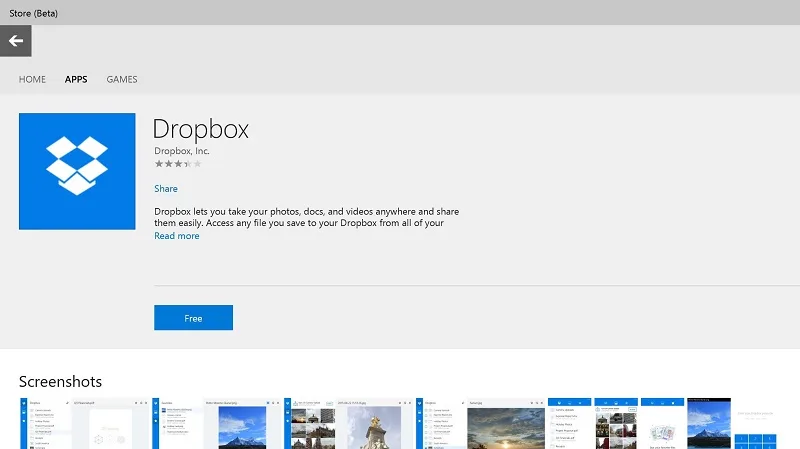The width and height of the screenshot is (800, 449).
Task: Open the phone screenshot showing a file list
Action: 569,423
